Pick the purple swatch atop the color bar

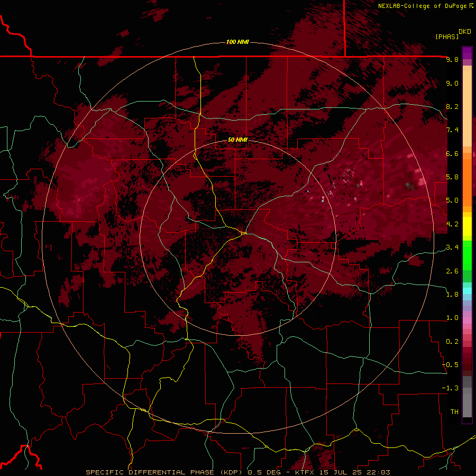(467, 53)
